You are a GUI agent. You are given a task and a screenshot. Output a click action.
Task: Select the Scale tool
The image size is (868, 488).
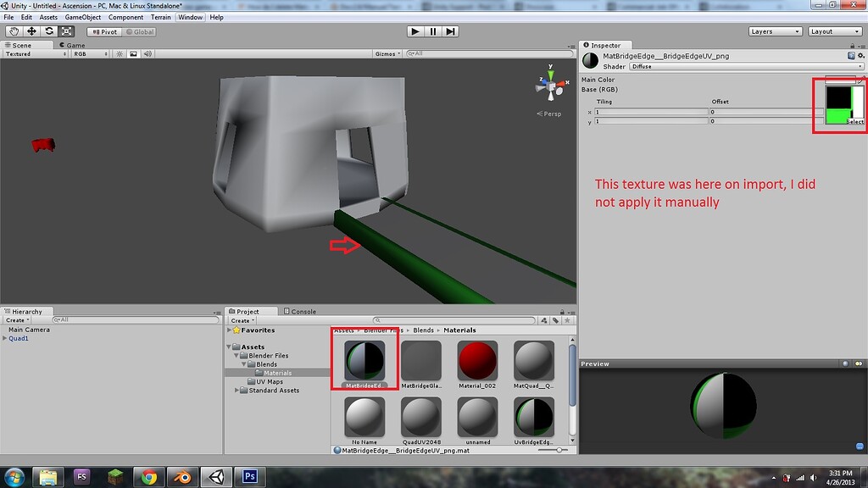[x=66, y=30]
